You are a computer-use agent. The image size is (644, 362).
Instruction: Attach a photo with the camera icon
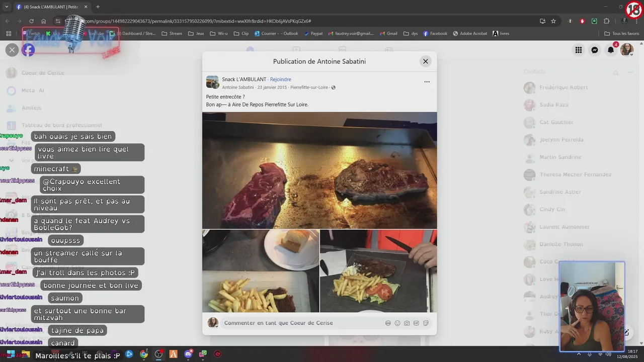[407, 323]
